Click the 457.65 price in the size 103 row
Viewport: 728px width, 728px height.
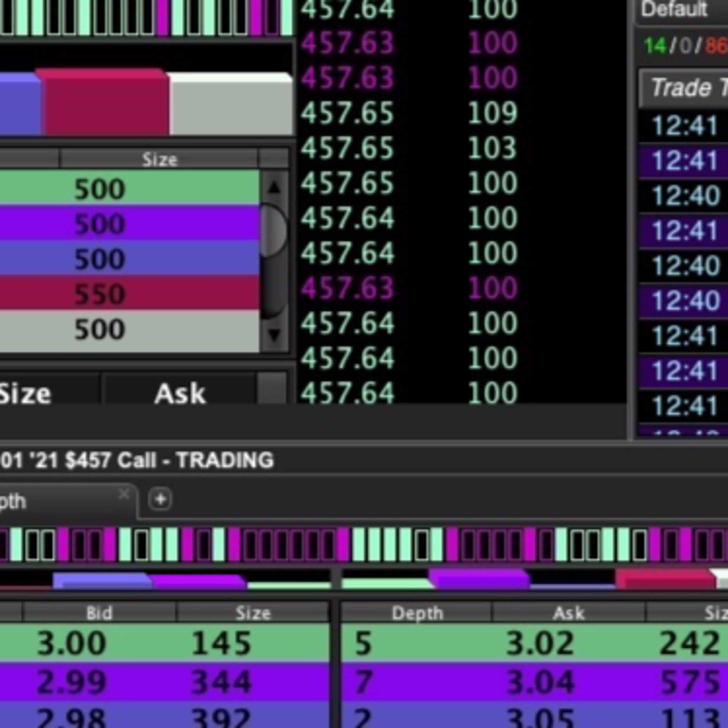pyautogui.click(x=347, y=148)
